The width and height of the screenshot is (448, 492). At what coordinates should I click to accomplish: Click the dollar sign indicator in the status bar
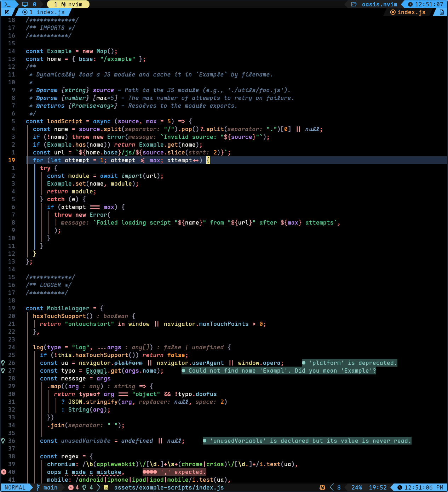pyautogui.click(x=339, y=487)
